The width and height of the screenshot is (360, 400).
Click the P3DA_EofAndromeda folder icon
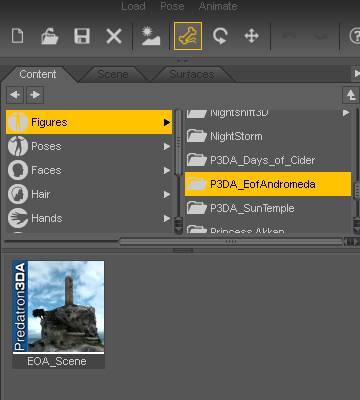pyautogui.click(x=196, y=184)
